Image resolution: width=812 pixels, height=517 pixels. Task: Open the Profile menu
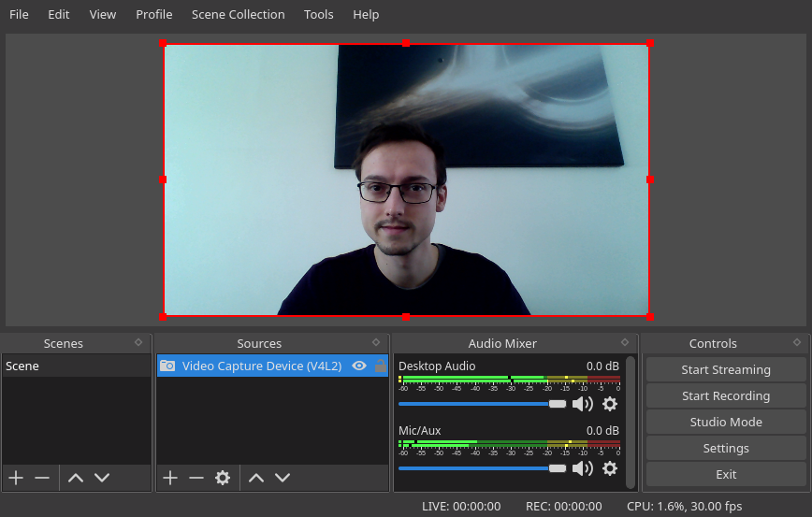[153, 14]
